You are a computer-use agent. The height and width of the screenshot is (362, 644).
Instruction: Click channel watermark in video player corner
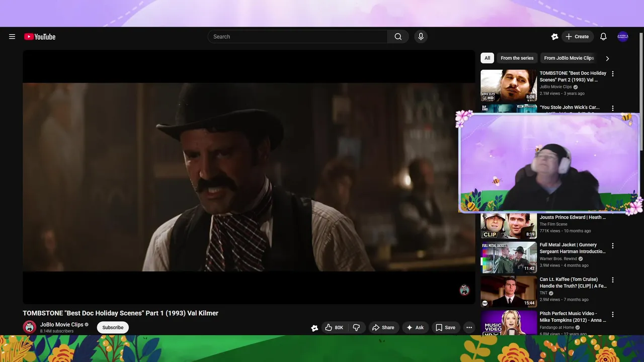pos(464,290)
